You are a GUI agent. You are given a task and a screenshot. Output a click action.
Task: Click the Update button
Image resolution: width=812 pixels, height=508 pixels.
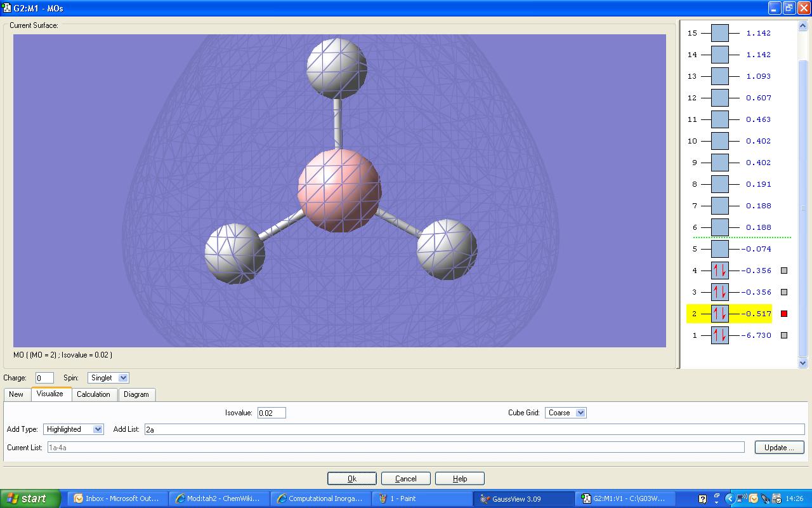(779, 448)
